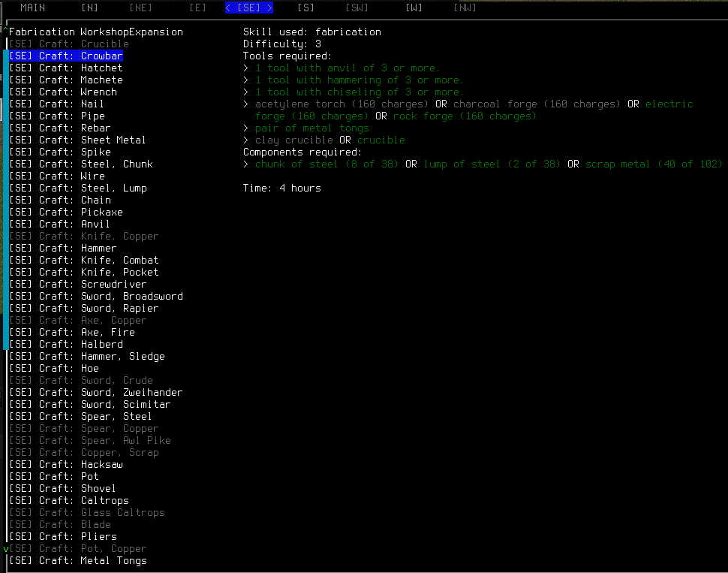Viewport: 728px width, 573px height.
Task: Select Craft: Sword, Broadsword
Action: pyautogui.click(x=96, y=296)
